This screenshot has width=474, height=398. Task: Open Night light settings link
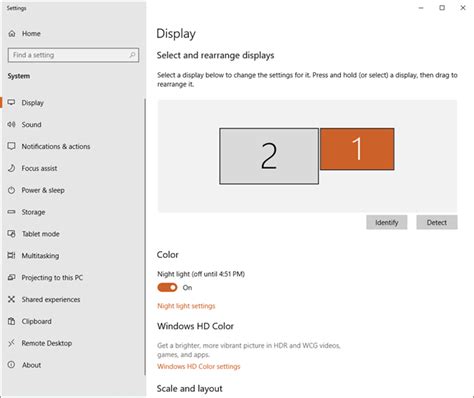[186, 306]
